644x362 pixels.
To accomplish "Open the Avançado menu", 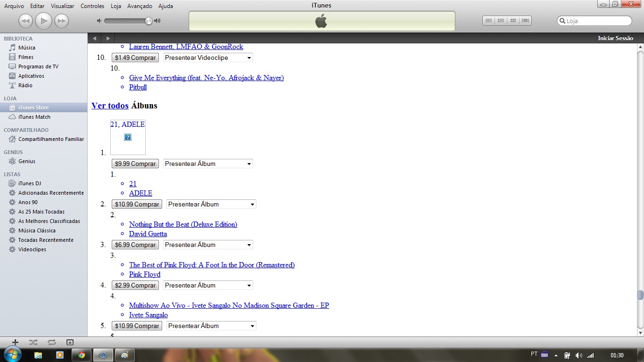I will [140, 6].
